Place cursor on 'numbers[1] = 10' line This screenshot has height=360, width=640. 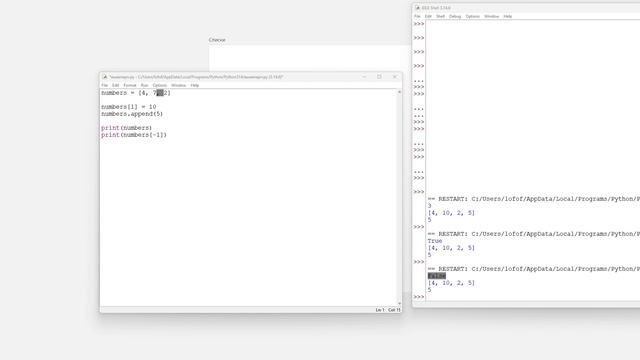click(x=129, y=107)
